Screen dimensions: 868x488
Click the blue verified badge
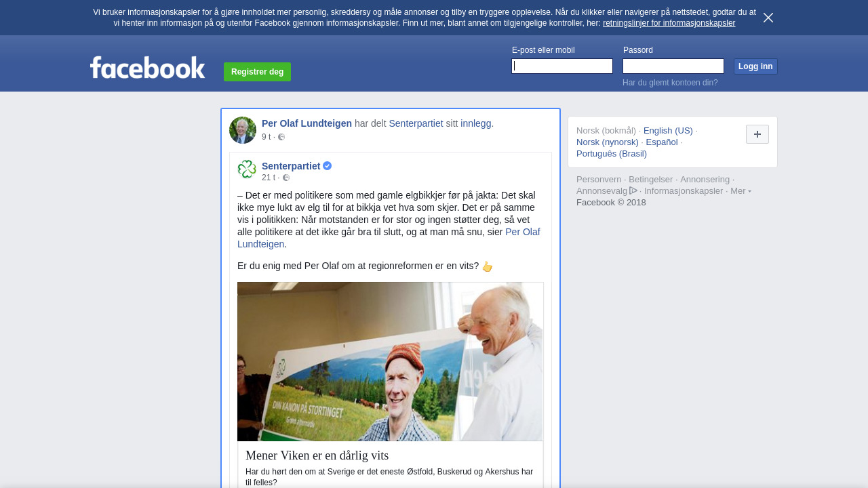click(328, 166)
